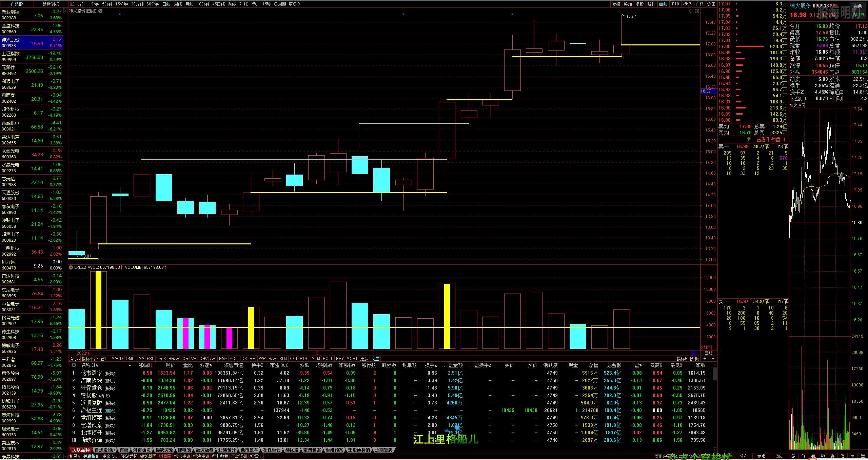Toggle 复权 price adjustment
This screenshot has width=868, height=460.
tap(616, 4)
